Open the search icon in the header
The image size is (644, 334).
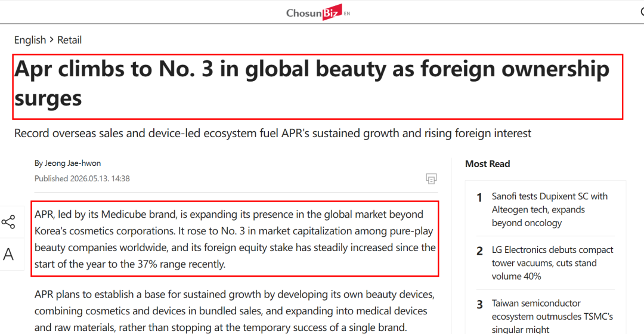pyautogui.click(x=642, y=12)
